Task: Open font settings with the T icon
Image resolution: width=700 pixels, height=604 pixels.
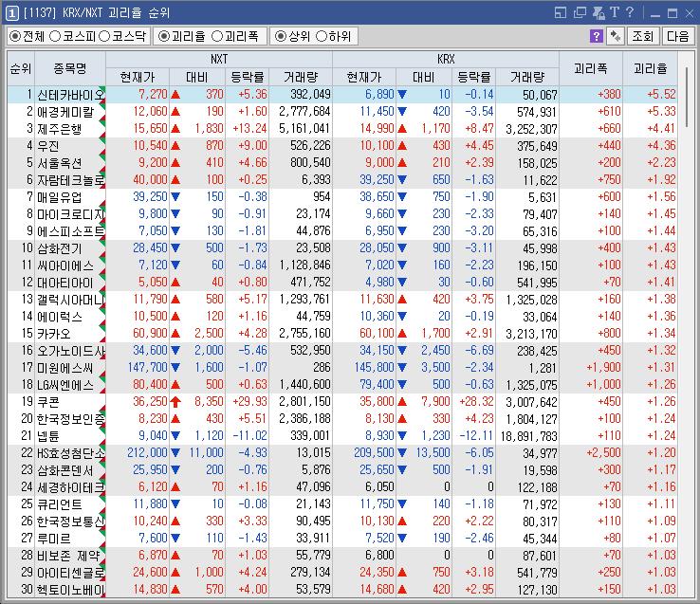Action: coord(615,12)
